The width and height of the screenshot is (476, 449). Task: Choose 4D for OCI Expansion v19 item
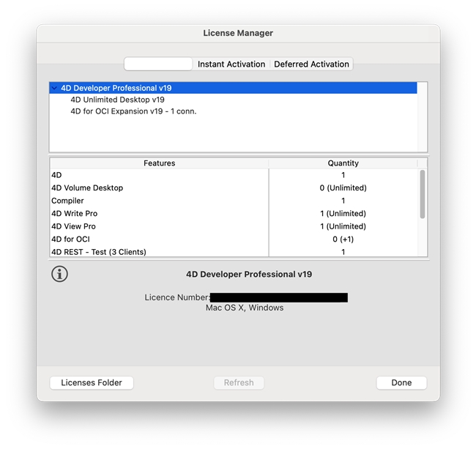tap(133, 111)
